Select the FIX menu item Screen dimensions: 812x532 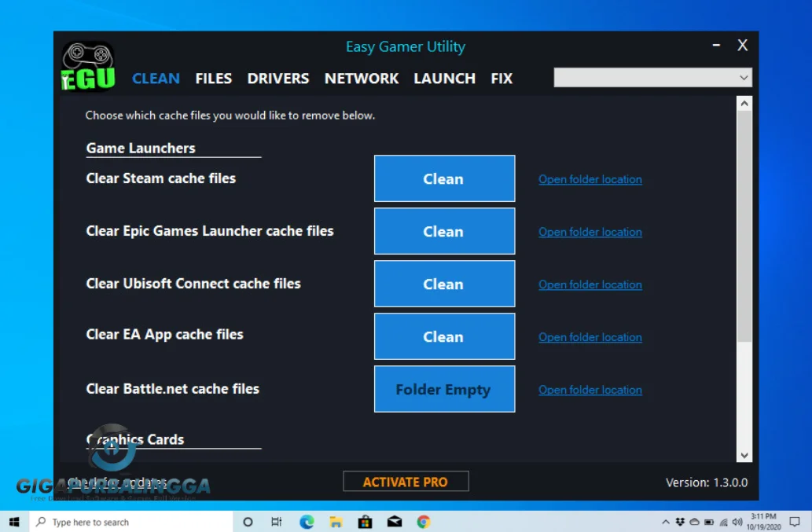pos(501,78)
